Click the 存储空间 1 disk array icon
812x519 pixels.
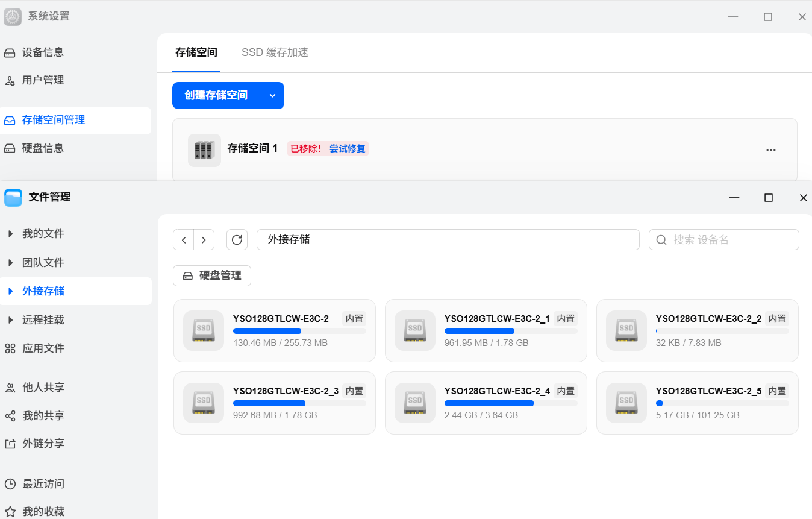[204, 150]
